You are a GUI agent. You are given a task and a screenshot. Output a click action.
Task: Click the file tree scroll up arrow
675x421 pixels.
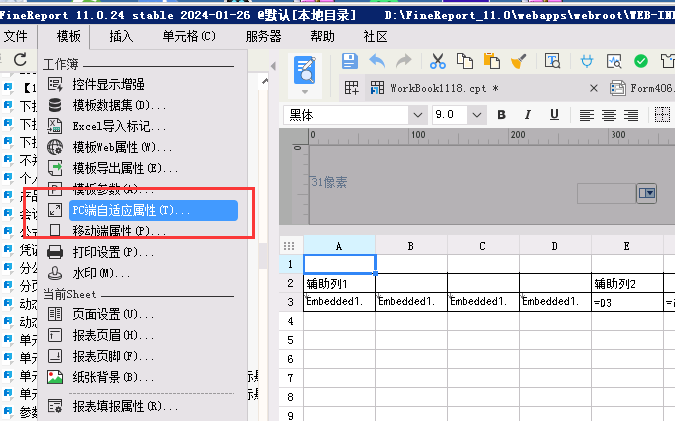264,81
